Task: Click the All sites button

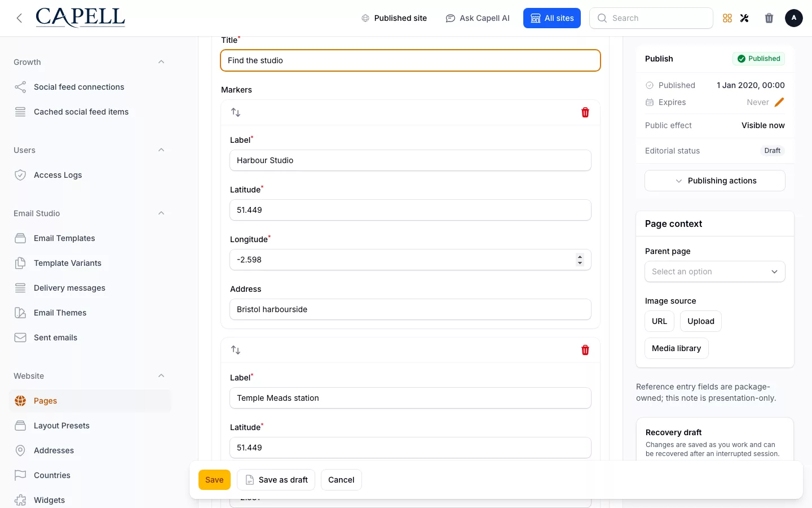Action: [552, 18]
